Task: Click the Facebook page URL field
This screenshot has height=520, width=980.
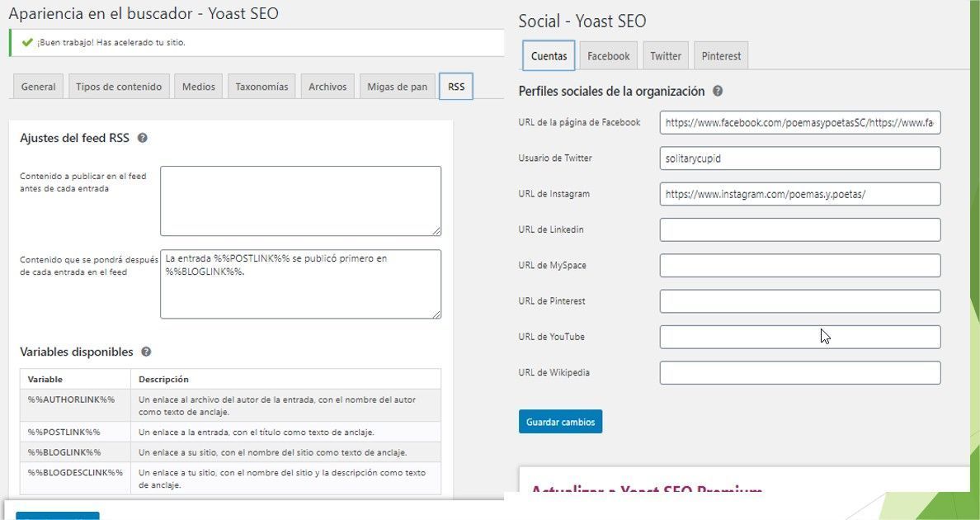Action: point(800,122)
